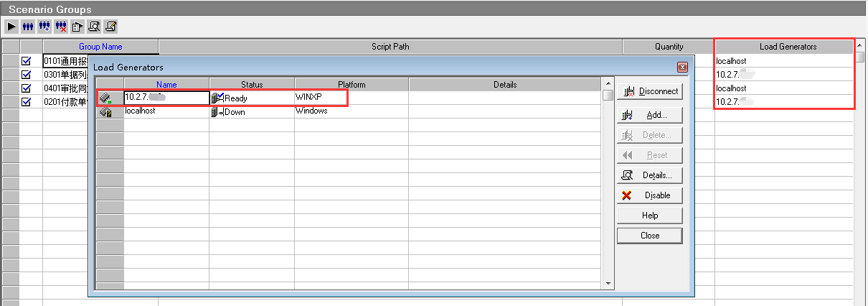Open the Virtual Users icon in toolbar
Screen dimensions: 868x306
click(x=28, y=27)
